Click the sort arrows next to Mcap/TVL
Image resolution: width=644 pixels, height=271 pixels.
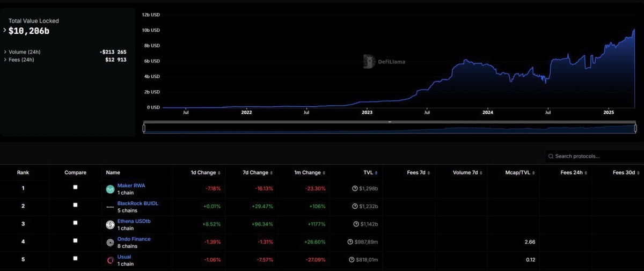tap(533, 173)
